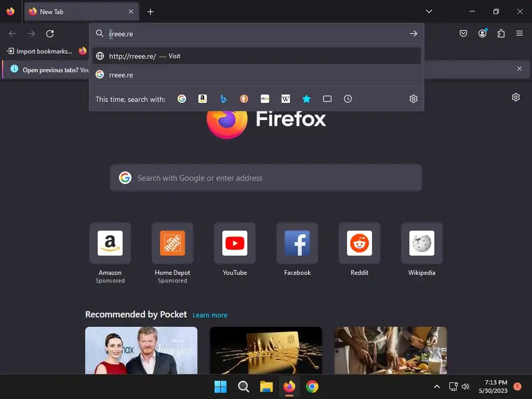Search this time with Google
This screenshot has height=399, width=532.
tap(182, 99)
